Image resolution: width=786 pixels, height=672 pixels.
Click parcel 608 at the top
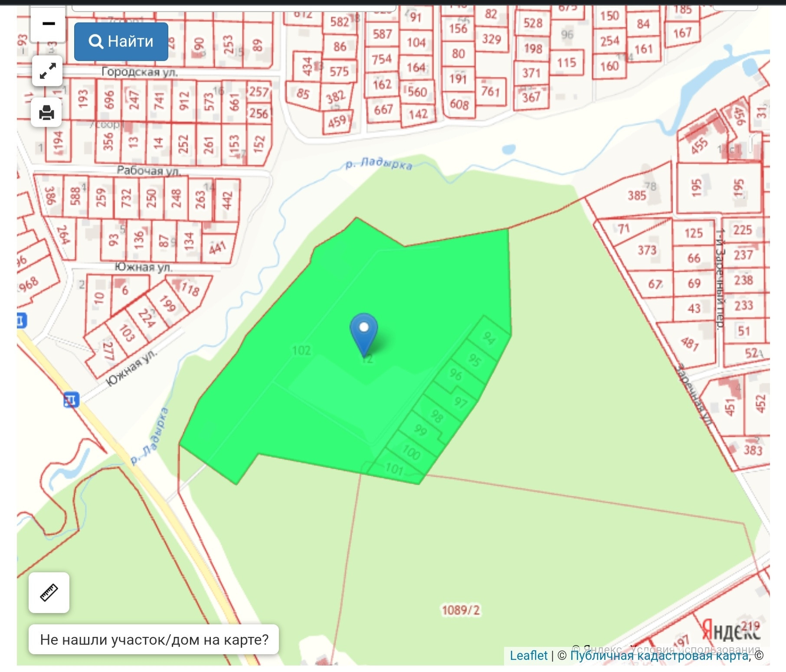(459, 104)
